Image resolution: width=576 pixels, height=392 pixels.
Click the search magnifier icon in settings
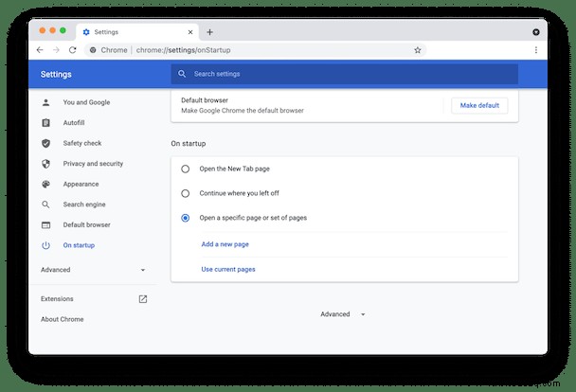182,74
